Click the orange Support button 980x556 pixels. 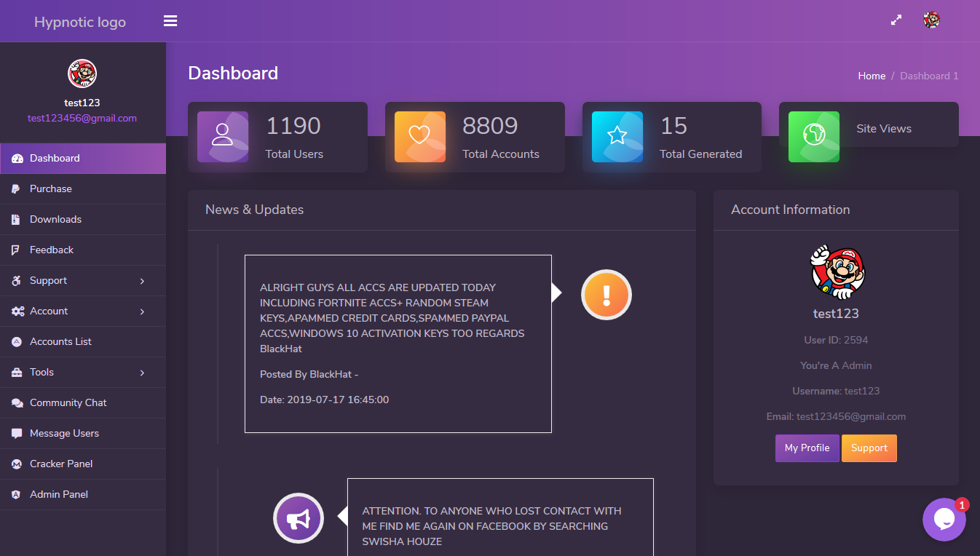(x=869, y=448)
